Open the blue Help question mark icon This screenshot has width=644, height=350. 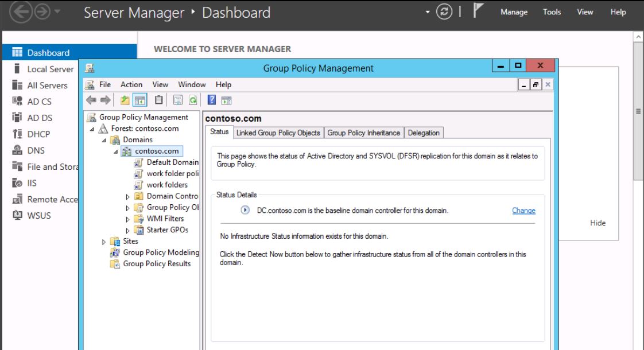210,100
